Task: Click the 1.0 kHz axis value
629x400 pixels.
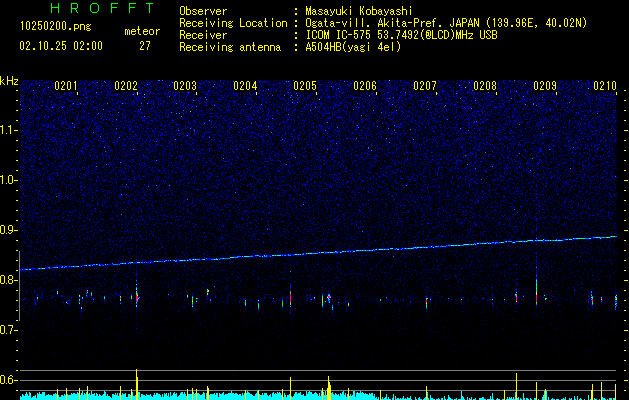Action: (9, 180)
